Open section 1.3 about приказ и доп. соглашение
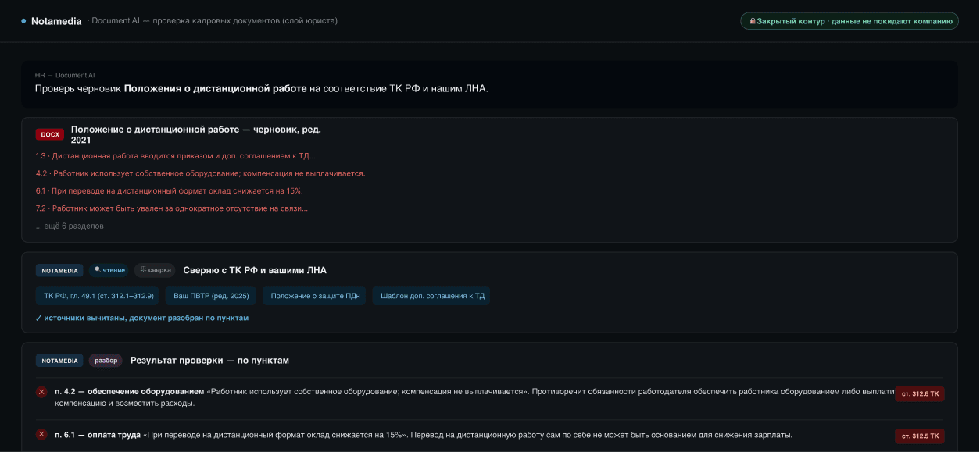This screenshot has height=452, width=980. point(176,156)
